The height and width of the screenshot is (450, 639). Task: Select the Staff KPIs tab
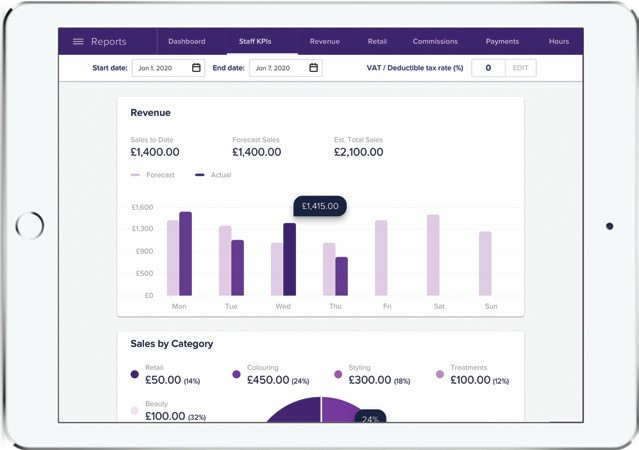(x=255, y=42)
